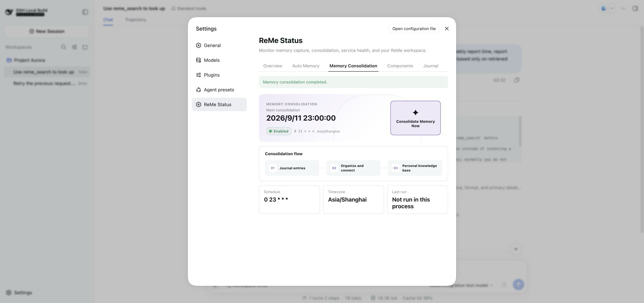The height and width of the screenshot is (303, 644).
Task: Select flow step 03 'Personal knowledge base'
Action: click(415, 168)
